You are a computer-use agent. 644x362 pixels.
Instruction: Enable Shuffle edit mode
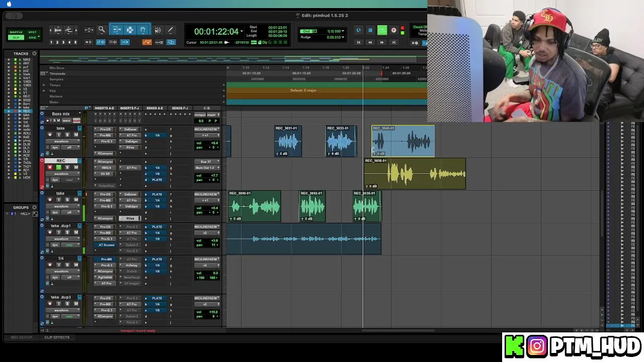(17, 32)
